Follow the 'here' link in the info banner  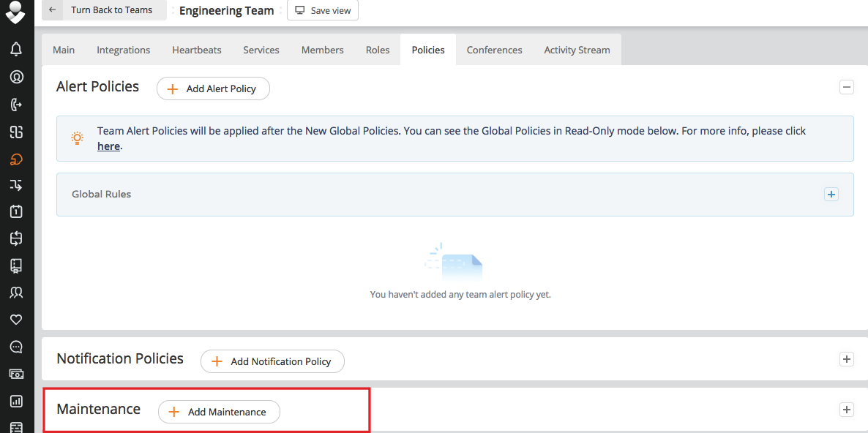pyautogui.click(x=108, y=146)
